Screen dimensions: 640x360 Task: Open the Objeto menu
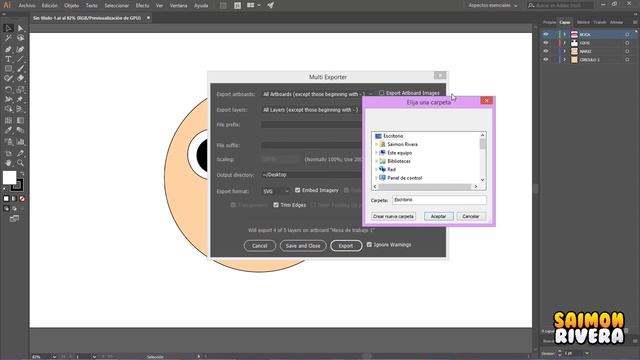pyautogui.click(x=71, y=6)
